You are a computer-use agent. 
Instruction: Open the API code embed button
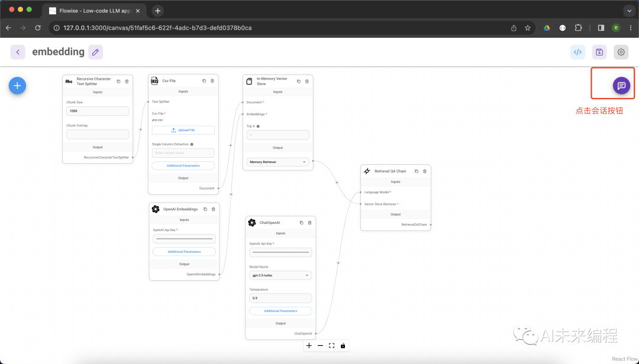pyautogui.click(x=577, y=52)
